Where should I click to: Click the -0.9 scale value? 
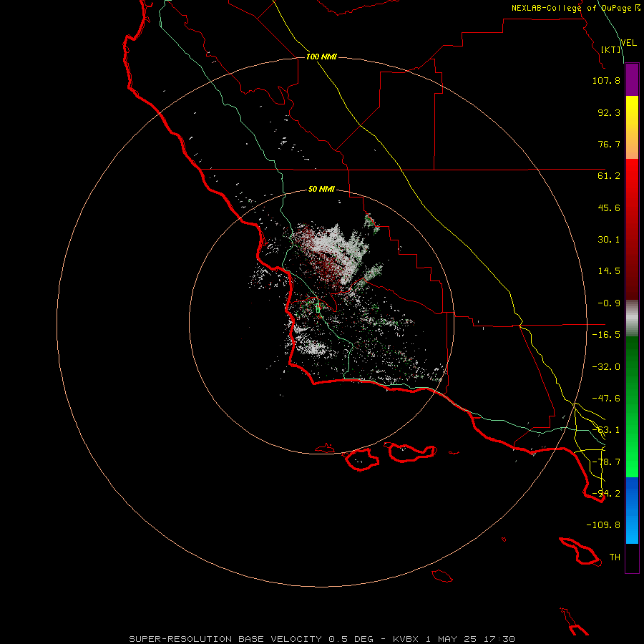(609, 303)
